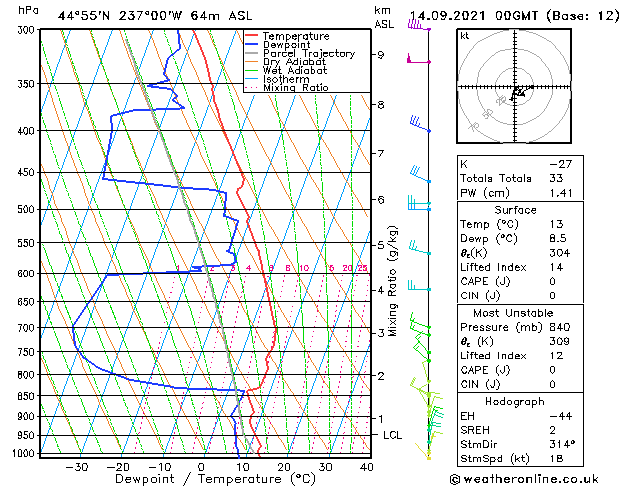This screenshot has height=486, width=629.
Task: Click the Surface theta-e value 304
Action: click(x=560, y=253)
